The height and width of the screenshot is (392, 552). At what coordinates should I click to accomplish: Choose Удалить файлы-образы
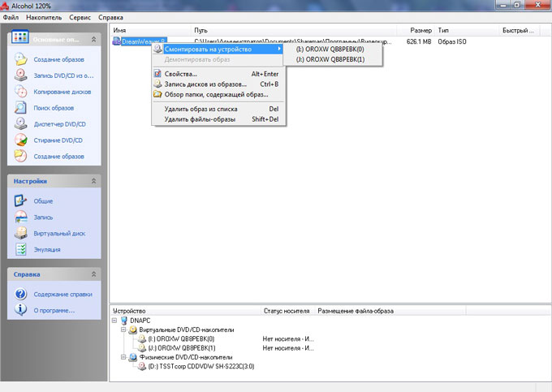pos(218,119)
